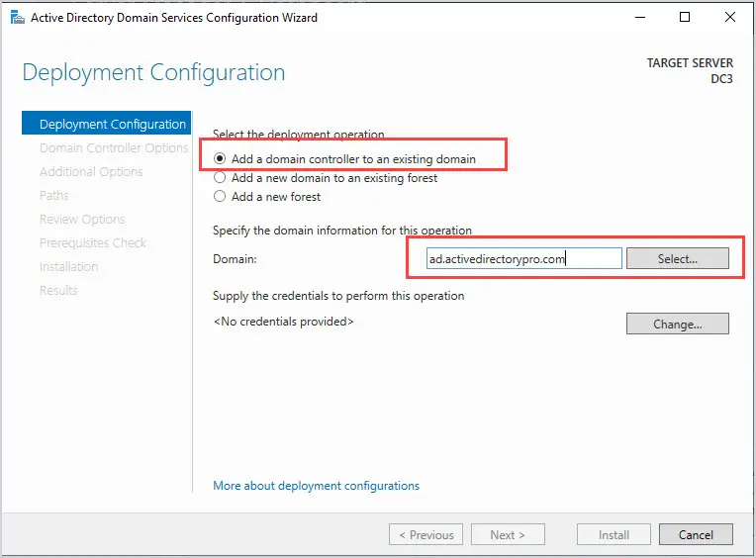
Task: Minimize the configuration wizard window
Action: click(x=640, y=18)
